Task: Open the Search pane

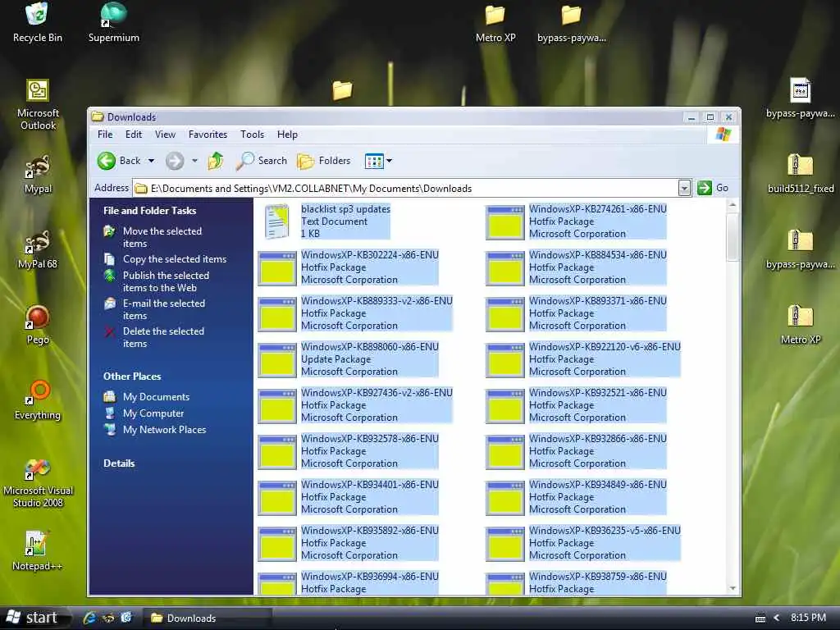Action: pos(262,161)
